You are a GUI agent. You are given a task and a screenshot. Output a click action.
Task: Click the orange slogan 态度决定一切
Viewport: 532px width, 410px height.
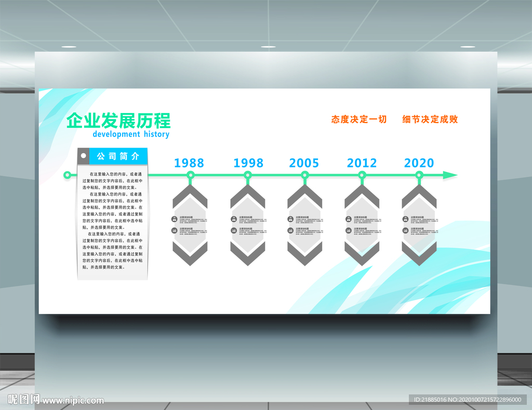click(359, 119)
